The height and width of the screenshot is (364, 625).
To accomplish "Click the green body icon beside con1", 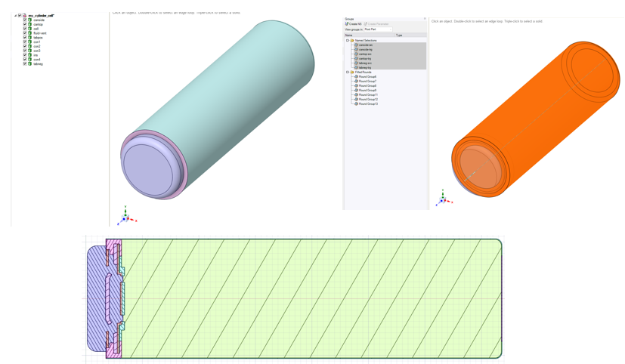I will tap(30, 42).
